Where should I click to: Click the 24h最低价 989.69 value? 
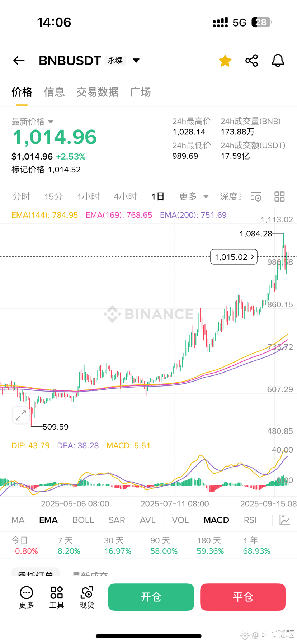[x=185, y=156]
